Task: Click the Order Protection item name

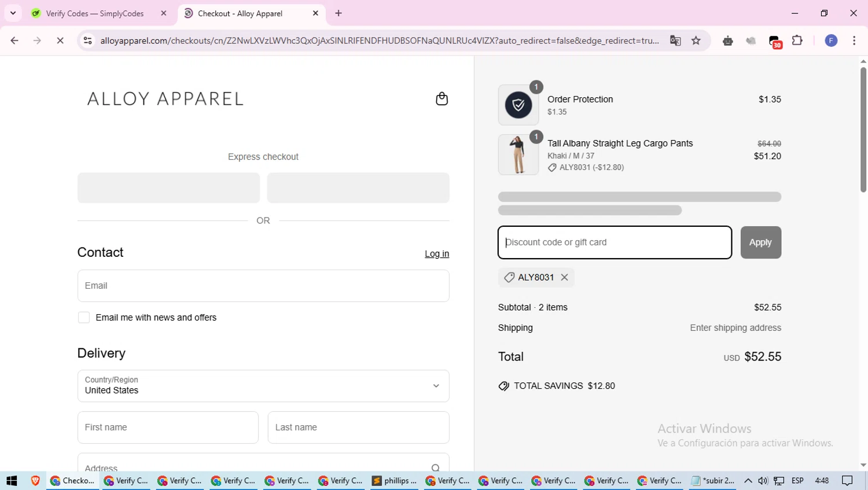Action: pos(580,100)
